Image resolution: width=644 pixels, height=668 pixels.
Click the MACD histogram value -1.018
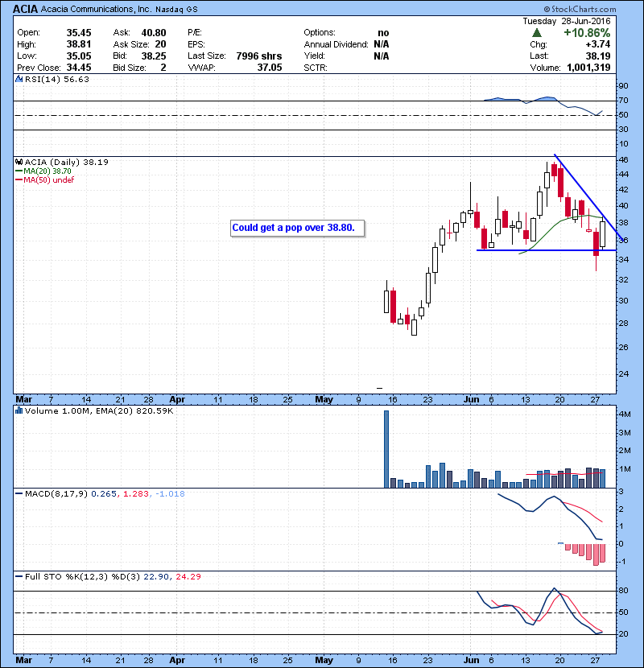point(170,494)
